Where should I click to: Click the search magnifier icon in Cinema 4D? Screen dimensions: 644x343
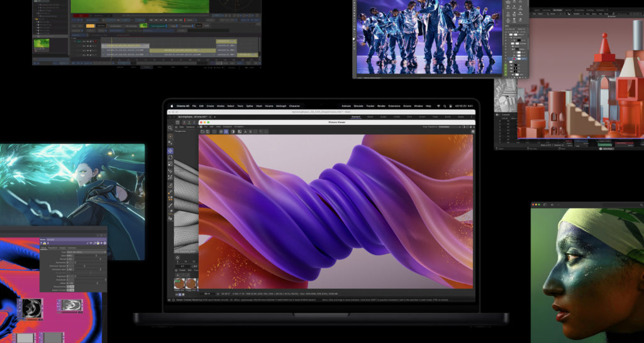pyautogui.click(x=170, y=128)
